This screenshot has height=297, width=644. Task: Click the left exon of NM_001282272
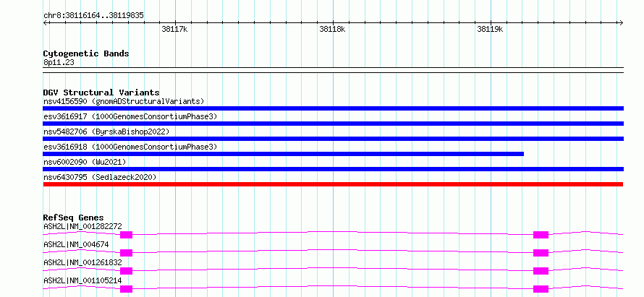click(x=126, y=235)
